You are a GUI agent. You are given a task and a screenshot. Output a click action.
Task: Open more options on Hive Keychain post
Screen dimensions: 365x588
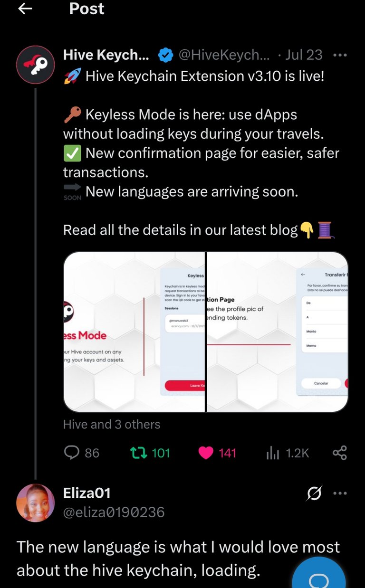(340, 55)
